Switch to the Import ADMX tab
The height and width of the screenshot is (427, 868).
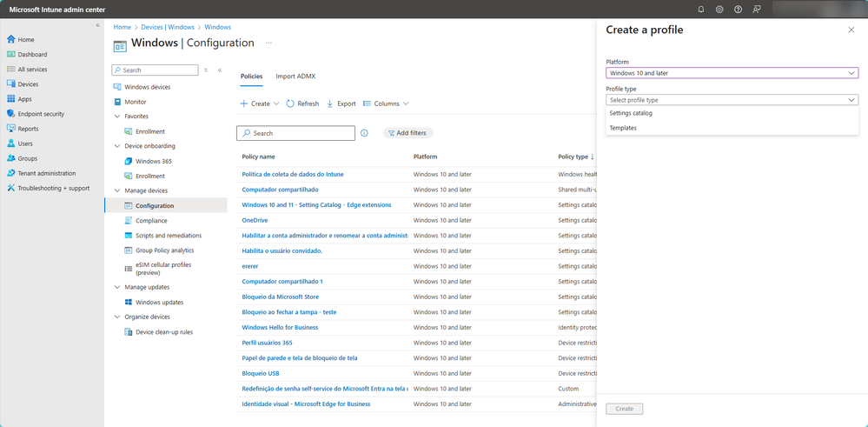point(295,77)
